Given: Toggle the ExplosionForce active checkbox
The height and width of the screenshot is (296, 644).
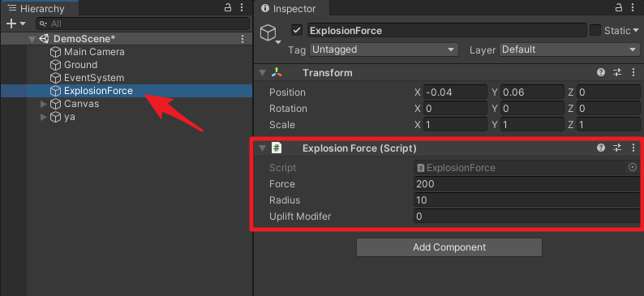Looking at the screenshot, I should (x=297, y=30).
